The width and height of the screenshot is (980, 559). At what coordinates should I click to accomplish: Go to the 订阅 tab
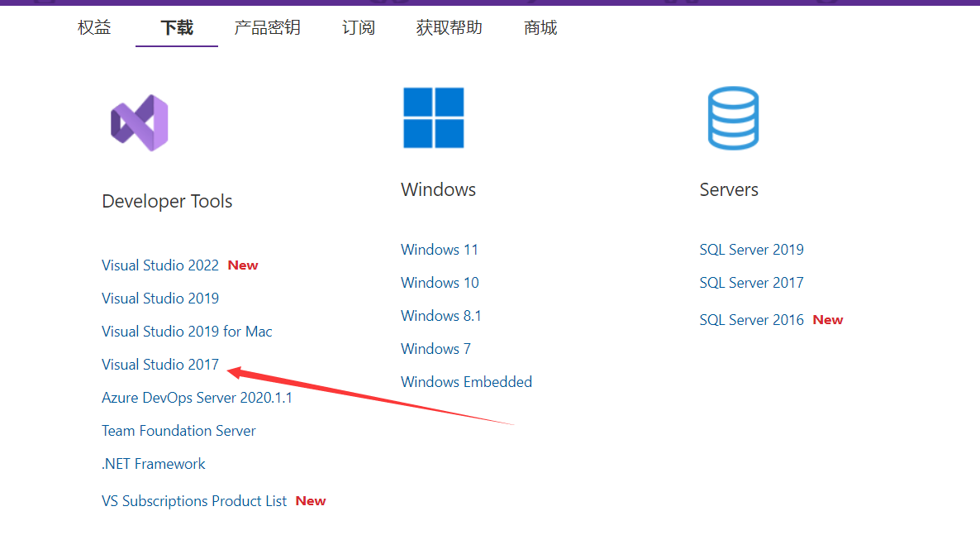359,27
